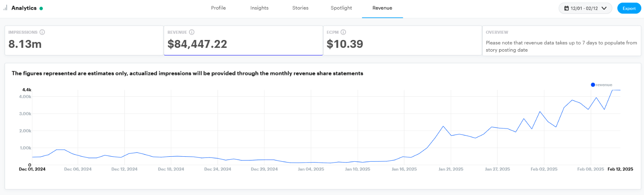Select the $10.39 ECPM metric card

pos(402,40)
